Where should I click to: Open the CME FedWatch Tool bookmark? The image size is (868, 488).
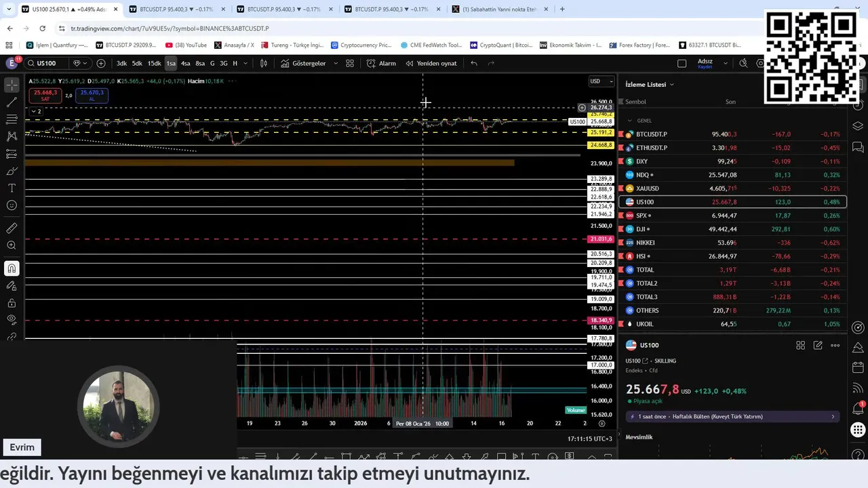coord(431,45)
